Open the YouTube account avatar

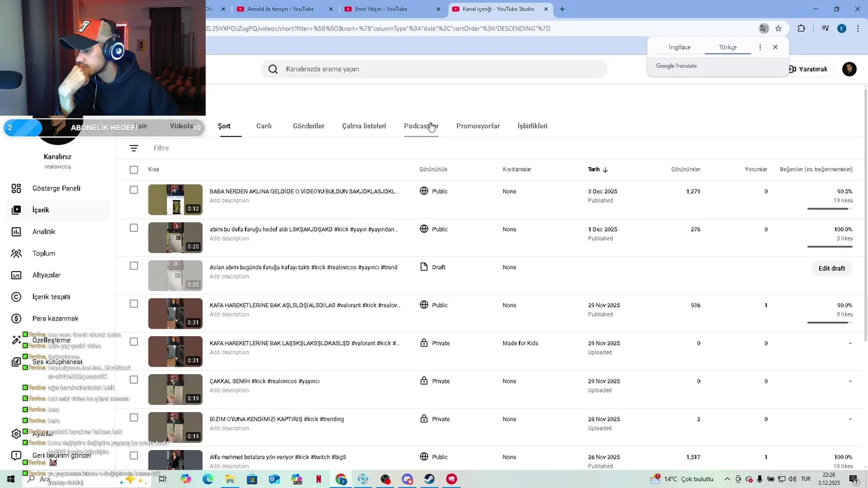(849, 69)
